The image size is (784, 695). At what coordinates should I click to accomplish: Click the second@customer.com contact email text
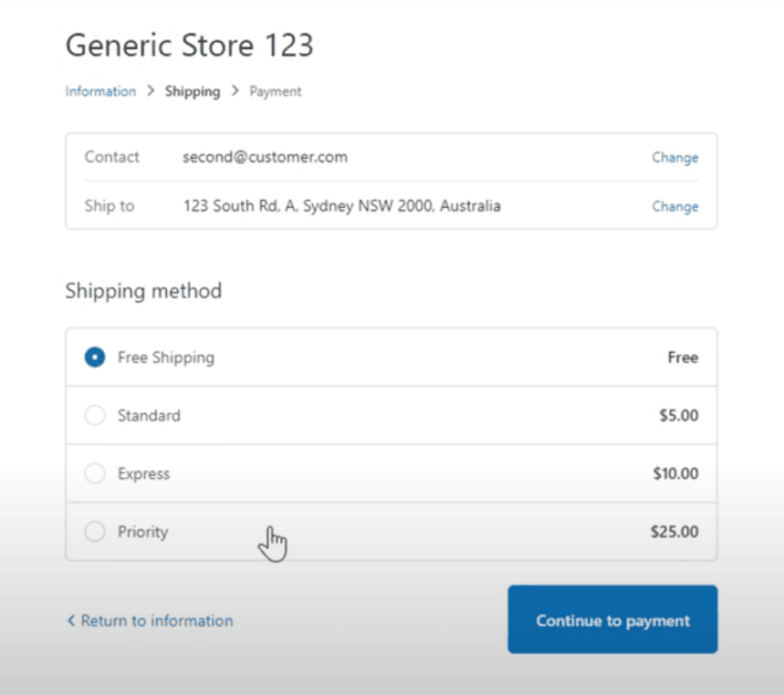[265, 157]
